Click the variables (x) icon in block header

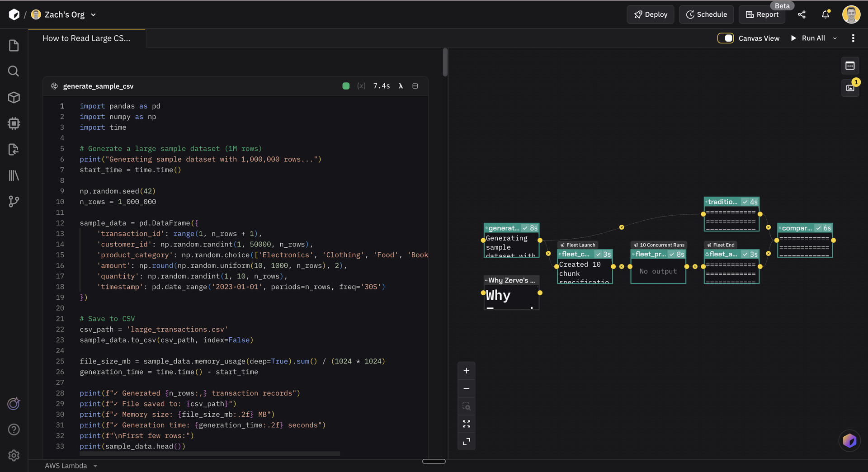tap(361, 86)
